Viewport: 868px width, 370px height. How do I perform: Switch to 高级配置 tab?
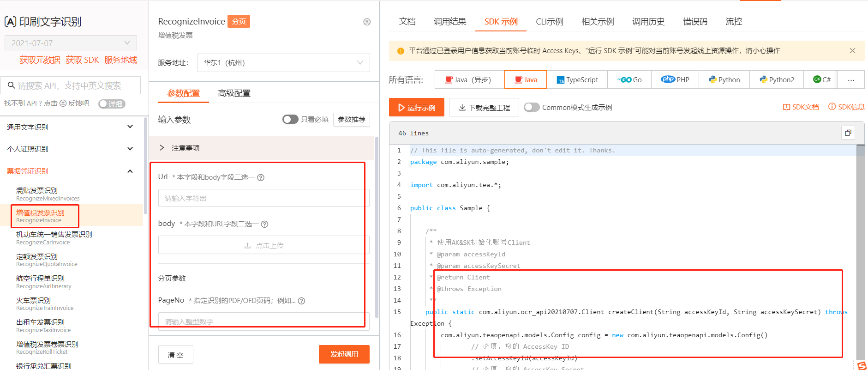coord(234,93)
